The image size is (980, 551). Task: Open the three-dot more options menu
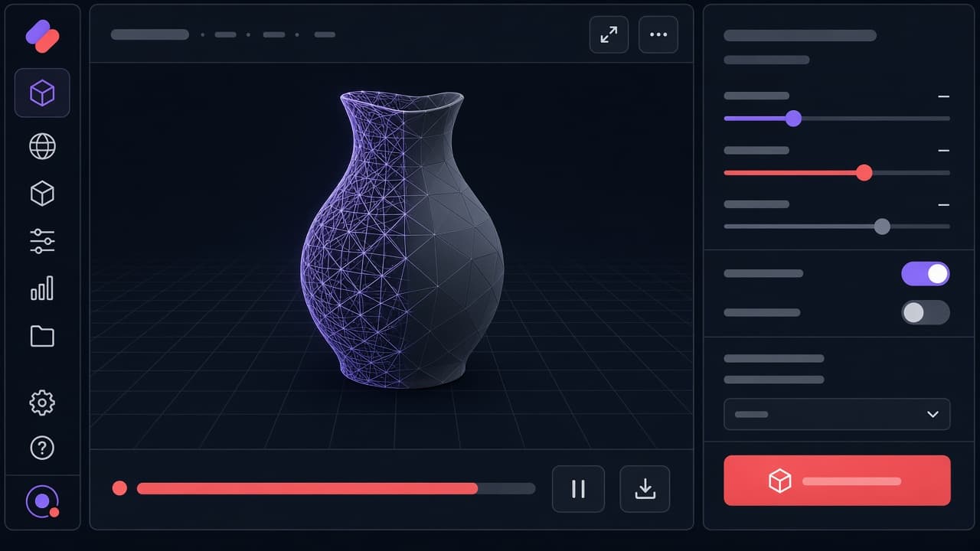[x=658, y=34]
